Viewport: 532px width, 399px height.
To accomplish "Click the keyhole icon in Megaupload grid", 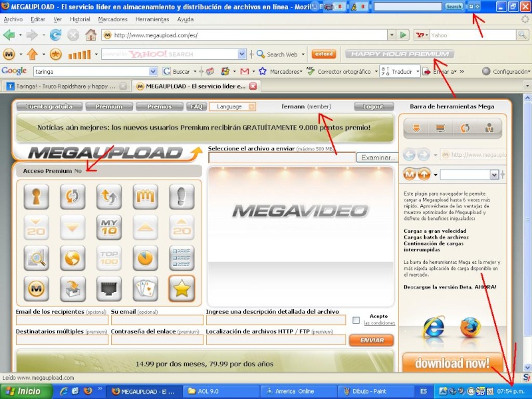I will [x=37, y=196].
